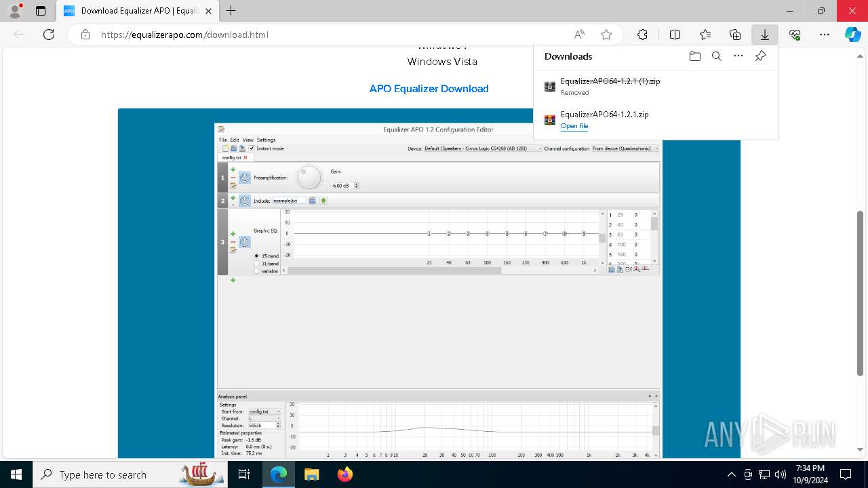This screenshot has height=488, width=868.
Task: Click the address bar URL field
Action: [184, 35]
